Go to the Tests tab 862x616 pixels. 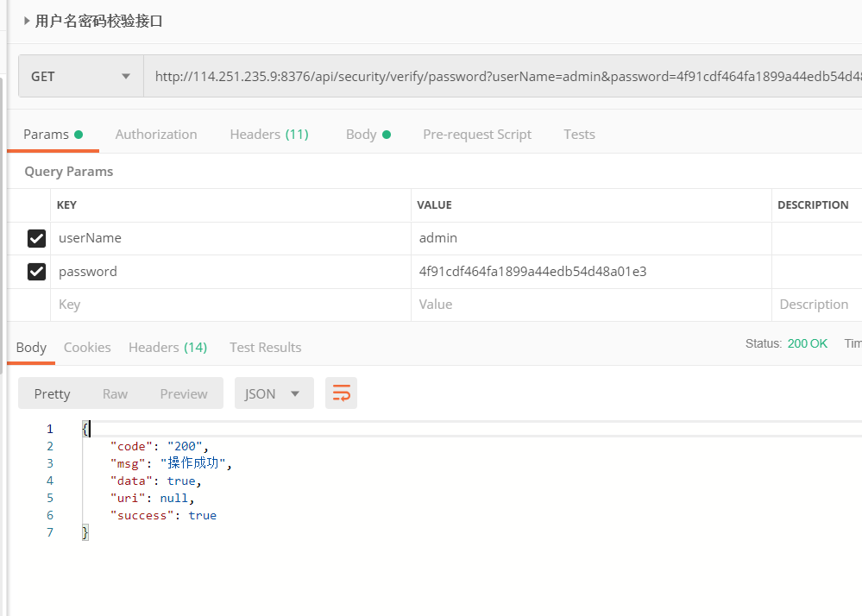[x=579, y=135]
